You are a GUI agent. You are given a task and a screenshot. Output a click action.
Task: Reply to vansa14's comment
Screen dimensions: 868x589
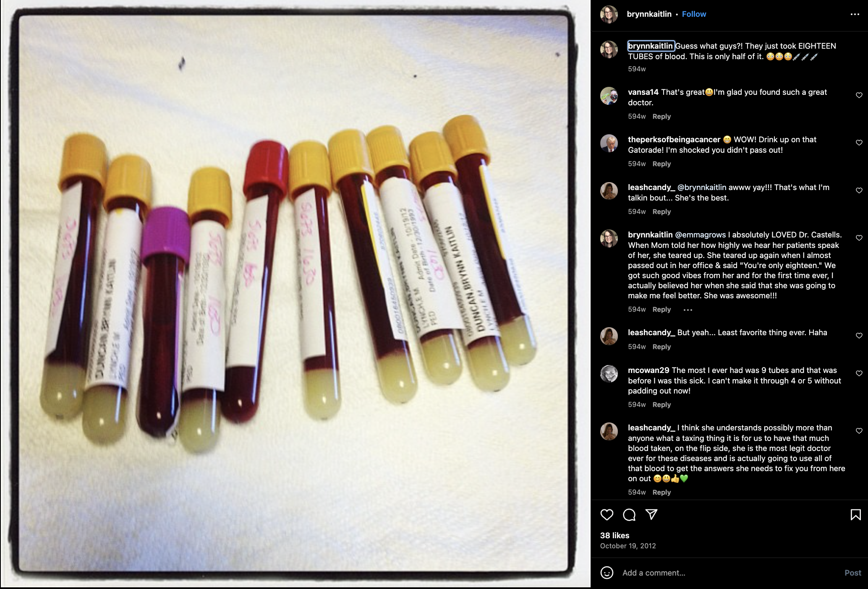pyautogui.click(x=661, y=116)
